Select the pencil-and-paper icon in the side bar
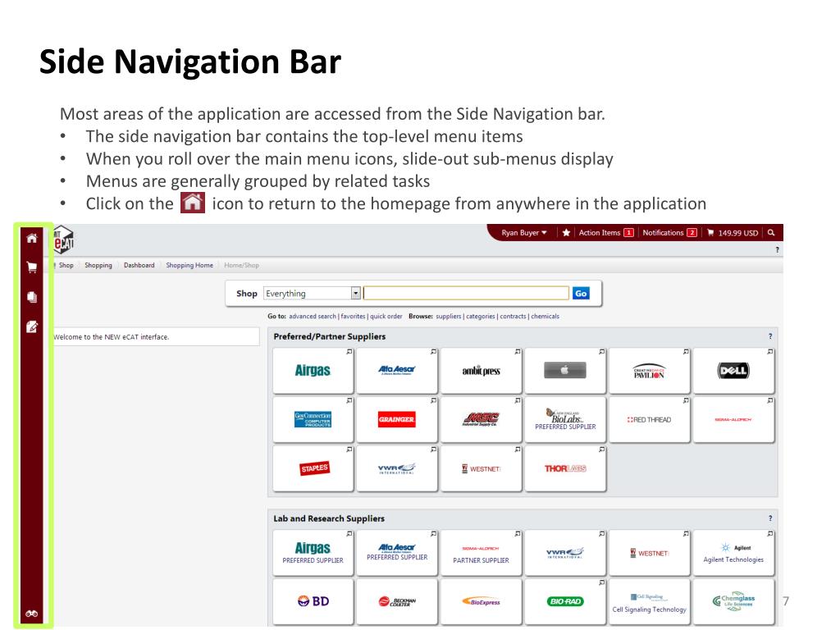Screen dimensions: 840x630 pyautogui.click(x=32, y=326)
